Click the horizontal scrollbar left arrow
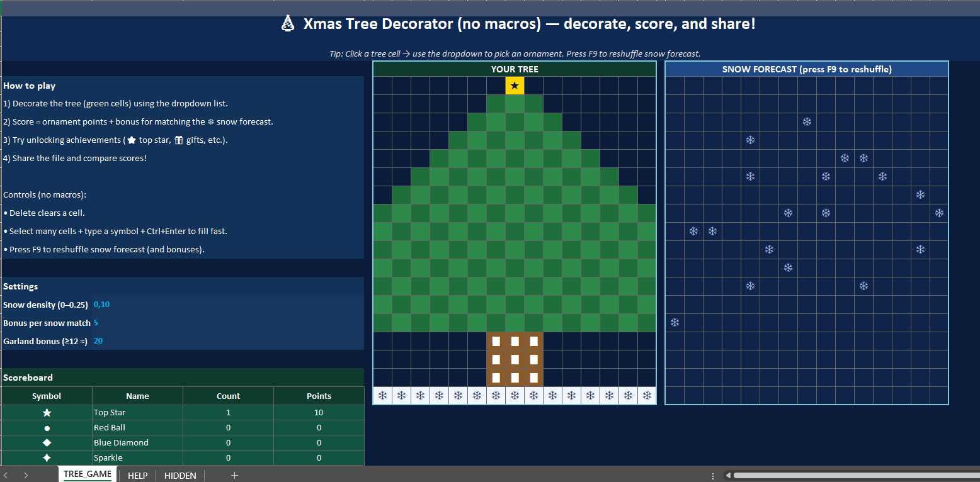The image size is (980, 482). click(727, 476)
